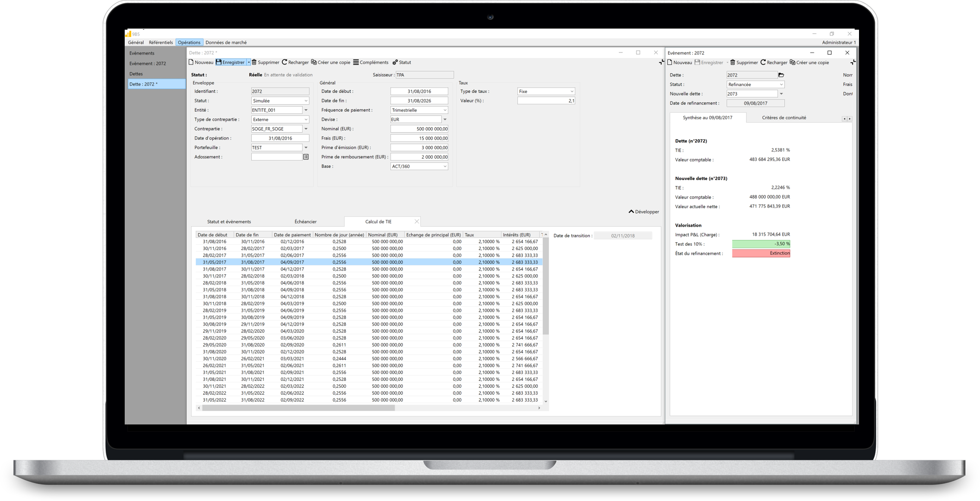Click Supprimer in the Evènement window toolbar
The height and width of the screenshot is (501, 980).
(744, 63)
